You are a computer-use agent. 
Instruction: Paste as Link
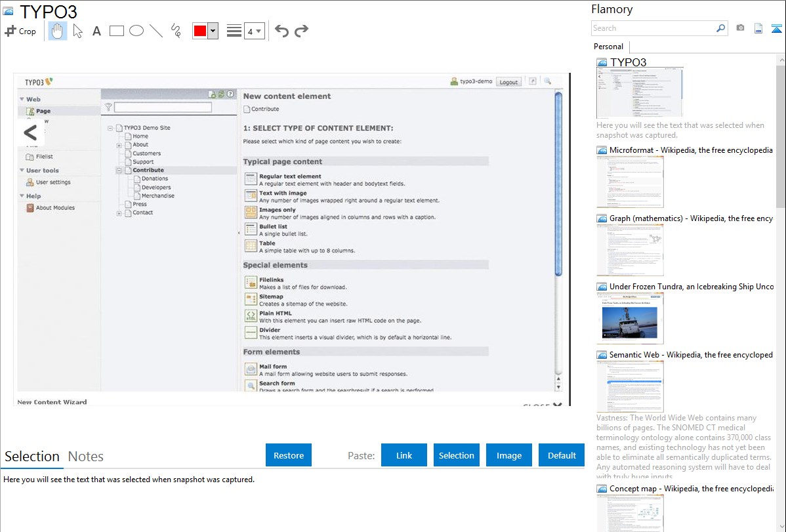point(404,455)
